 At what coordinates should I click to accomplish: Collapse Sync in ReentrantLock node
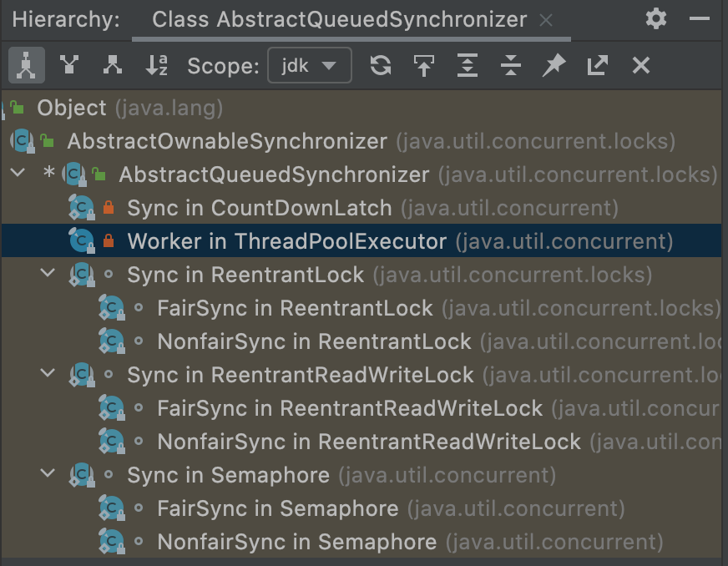[x=48, y=274]
